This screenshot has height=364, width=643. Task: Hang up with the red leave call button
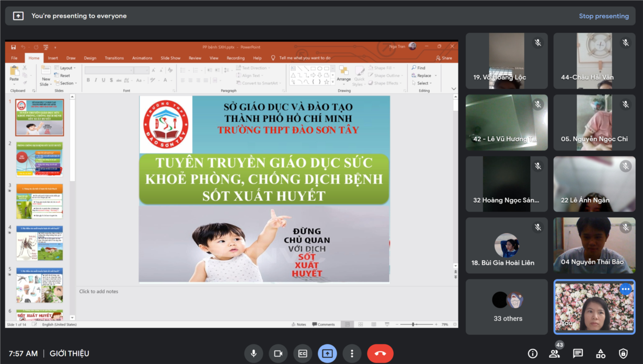(x=380, y=354)
